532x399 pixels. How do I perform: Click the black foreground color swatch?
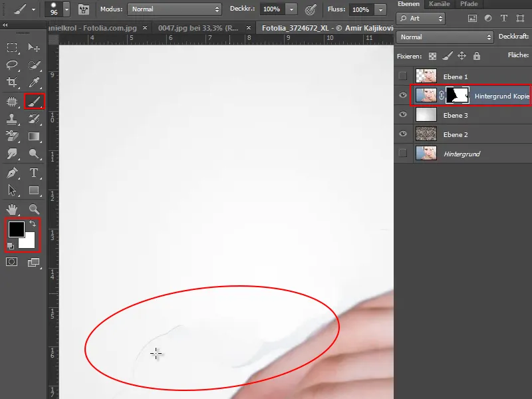coord(15,228)
